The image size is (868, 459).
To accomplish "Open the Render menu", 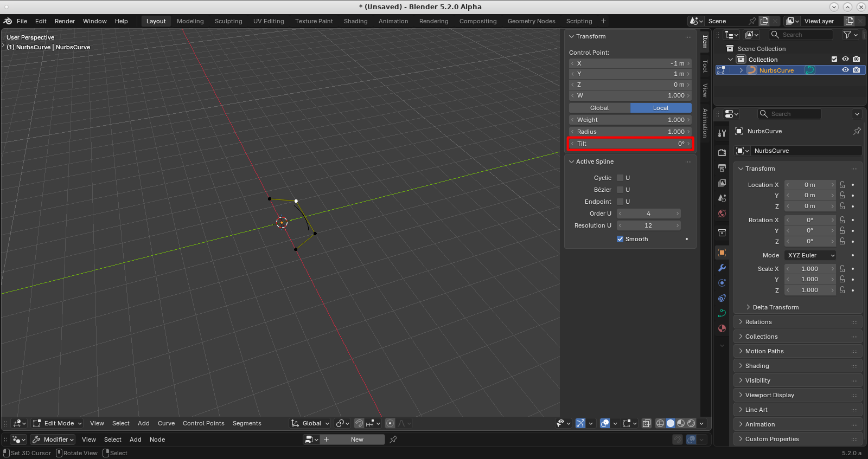I will point(65,21).
